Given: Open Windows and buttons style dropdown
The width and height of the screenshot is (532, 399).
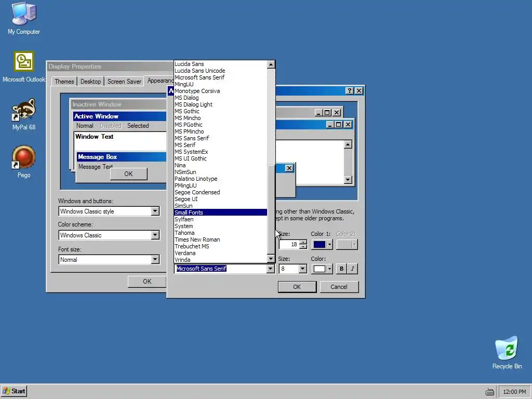Looking at the screenshot, I should click(155, 211).
